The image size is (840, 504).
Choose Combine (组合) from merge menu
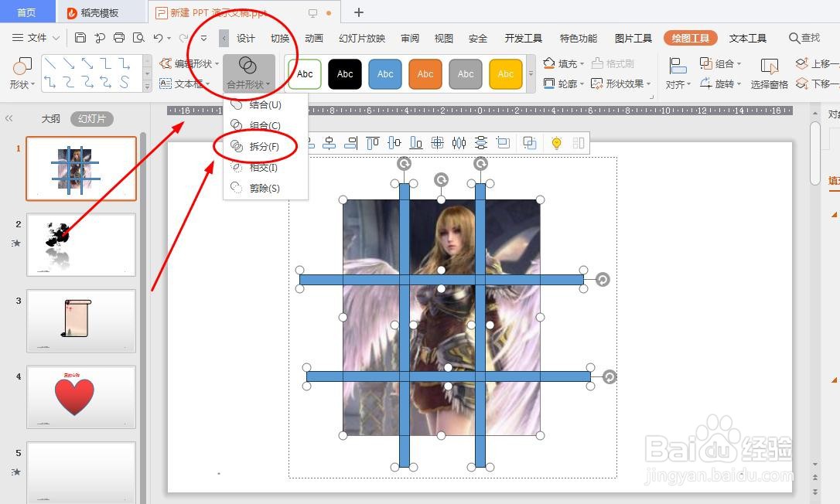265,125
